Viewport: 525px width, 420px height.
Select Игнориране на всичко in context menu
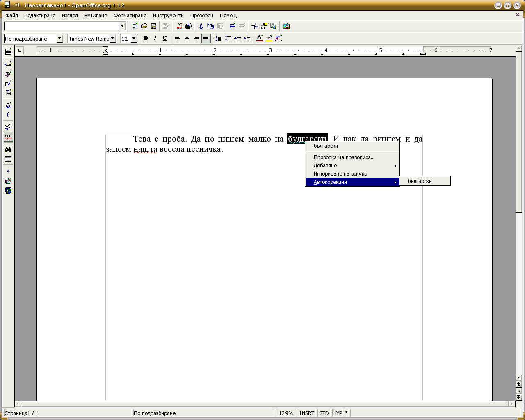pyautogui.click(x=353, y=174)
